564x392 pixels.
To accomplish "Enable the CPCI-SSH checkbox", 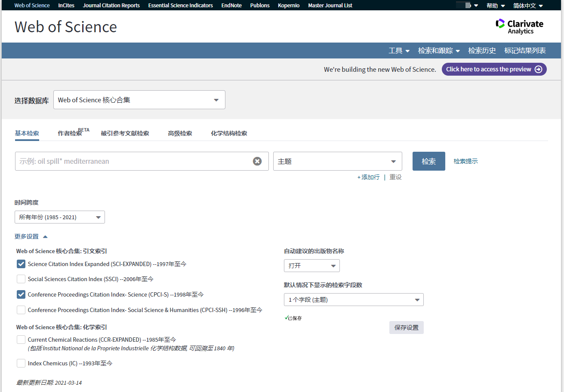I will (21, 309).
